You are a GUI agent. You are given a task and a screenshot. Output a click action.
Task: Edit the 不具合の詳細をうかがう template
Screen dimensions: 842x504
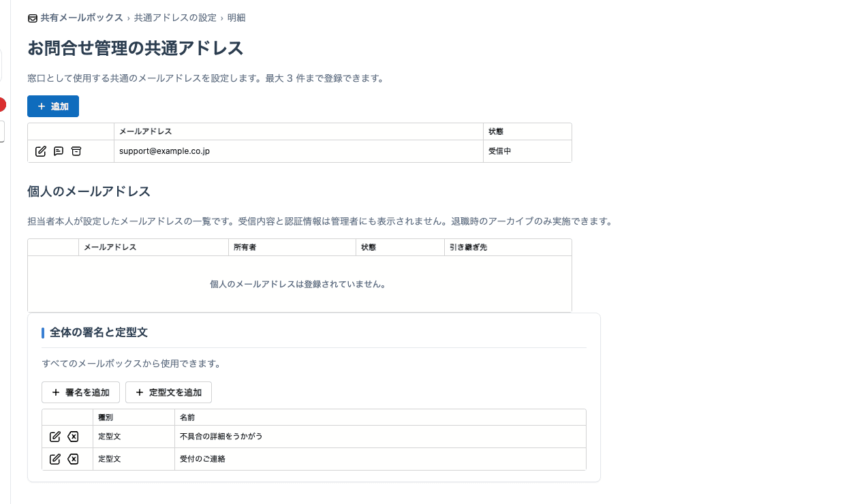[55, 437]
